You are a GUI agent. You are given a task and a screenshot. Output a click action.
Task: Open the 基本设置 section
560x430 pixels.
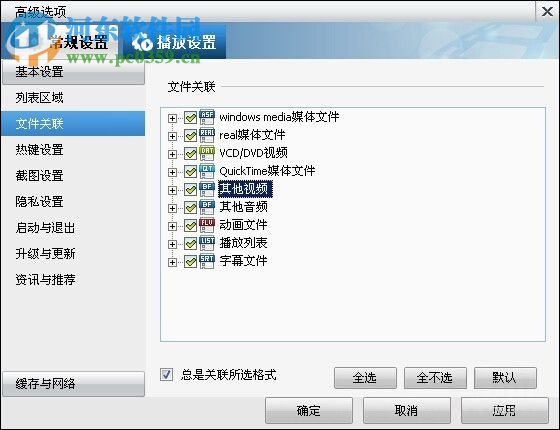(x=73, y=72)
